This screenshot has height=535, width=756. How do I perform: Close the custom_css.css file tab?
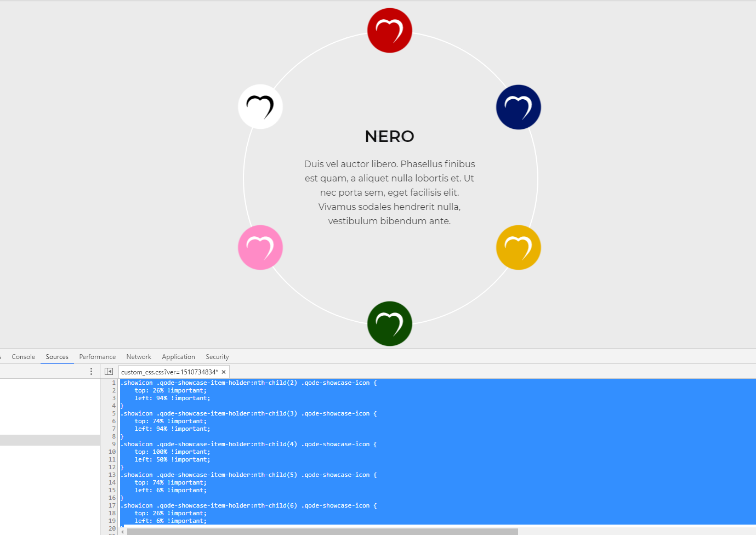click(224, 372)
